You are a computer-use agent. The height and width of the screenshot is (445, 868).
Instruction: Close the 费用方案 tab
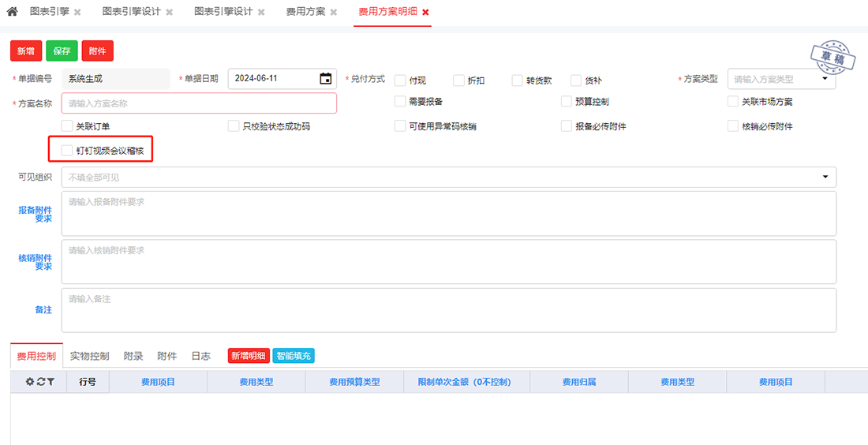tap(334, 13)
